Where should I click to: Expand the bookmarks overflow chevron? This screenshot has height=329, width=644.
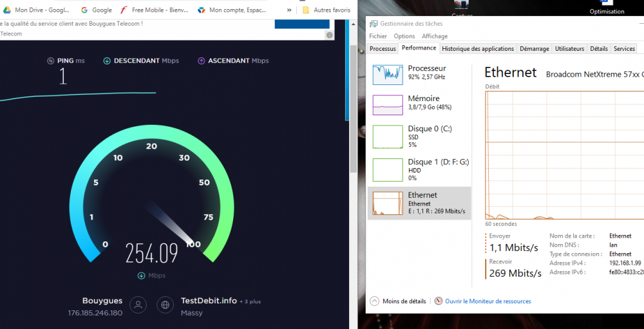[289, 10]
